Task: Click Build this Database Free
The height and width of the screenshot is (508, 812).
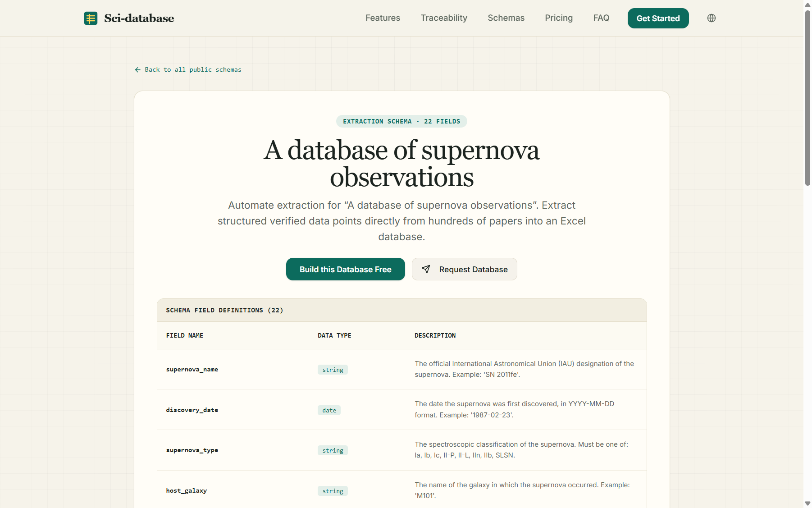Action: pos(345,269)
